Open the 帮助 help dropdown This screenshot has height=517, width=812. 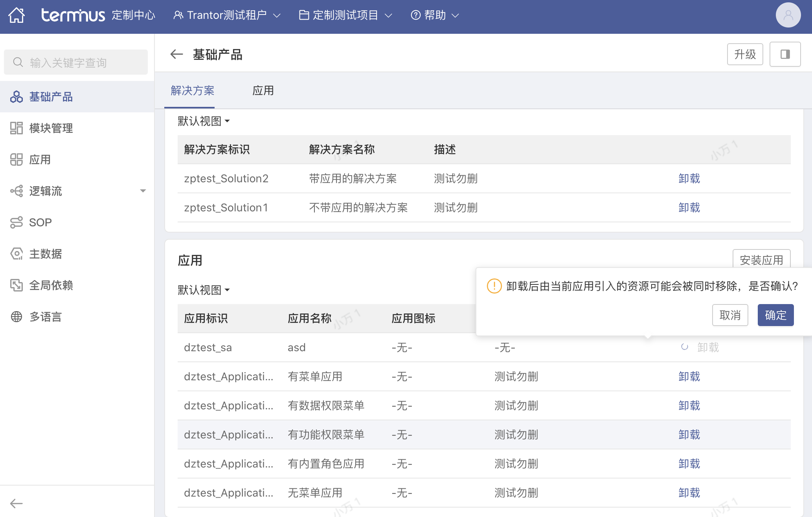click(435, 15)
